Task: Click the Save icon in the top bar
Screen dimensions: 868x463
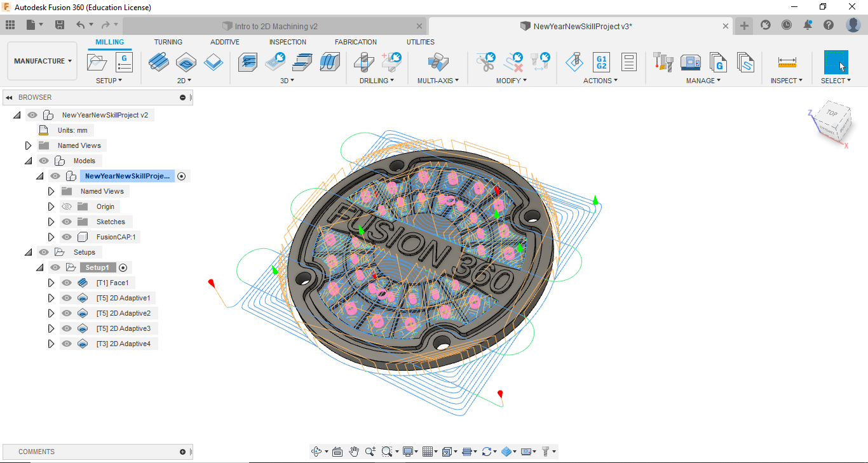Action: point(60,25)
